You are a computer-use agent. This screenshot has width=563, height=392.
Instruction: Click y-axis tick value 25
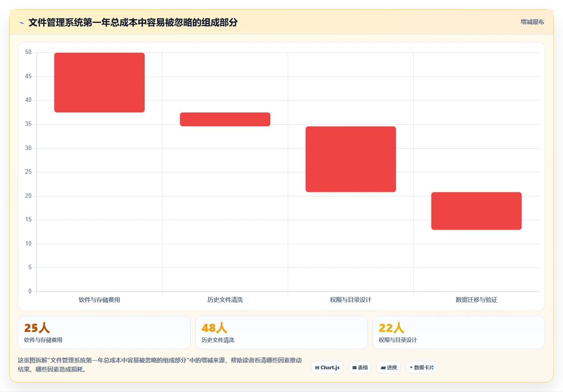tap(28, 172)
